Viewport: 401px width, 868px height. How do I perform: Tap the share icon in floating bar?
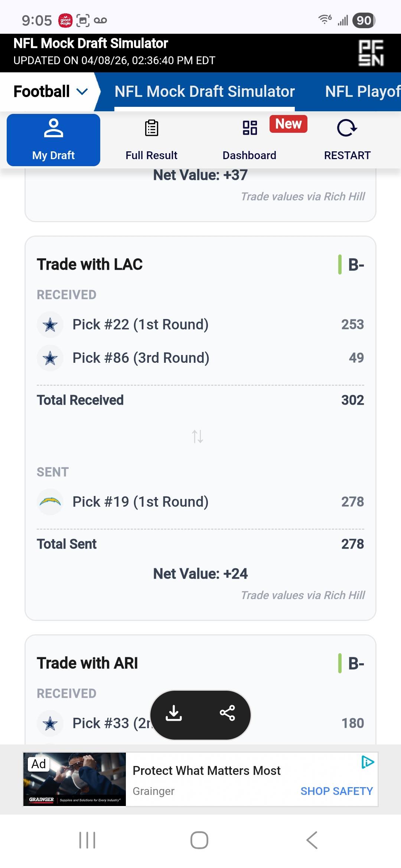[227, 713]
